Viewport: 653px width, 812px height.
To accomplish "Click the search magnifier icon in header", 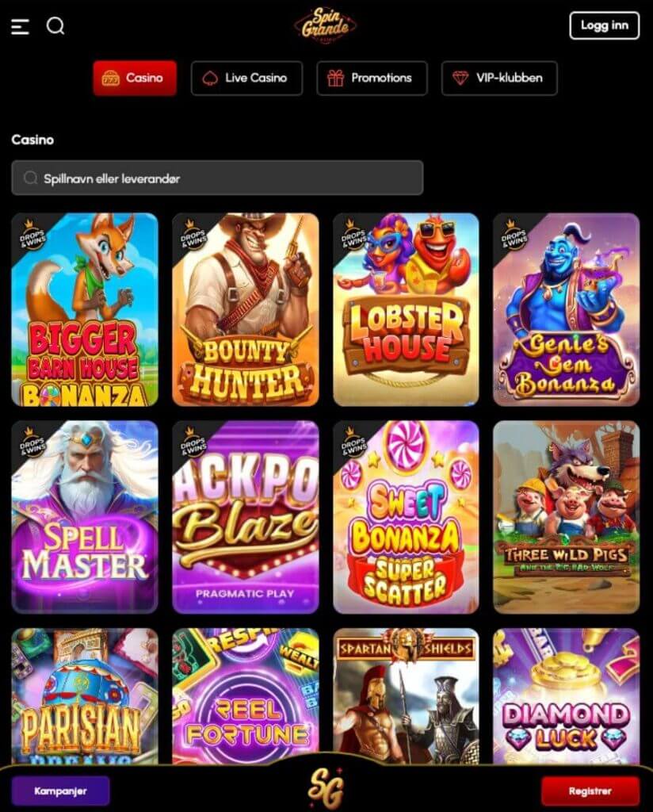I will coord(55,25).
